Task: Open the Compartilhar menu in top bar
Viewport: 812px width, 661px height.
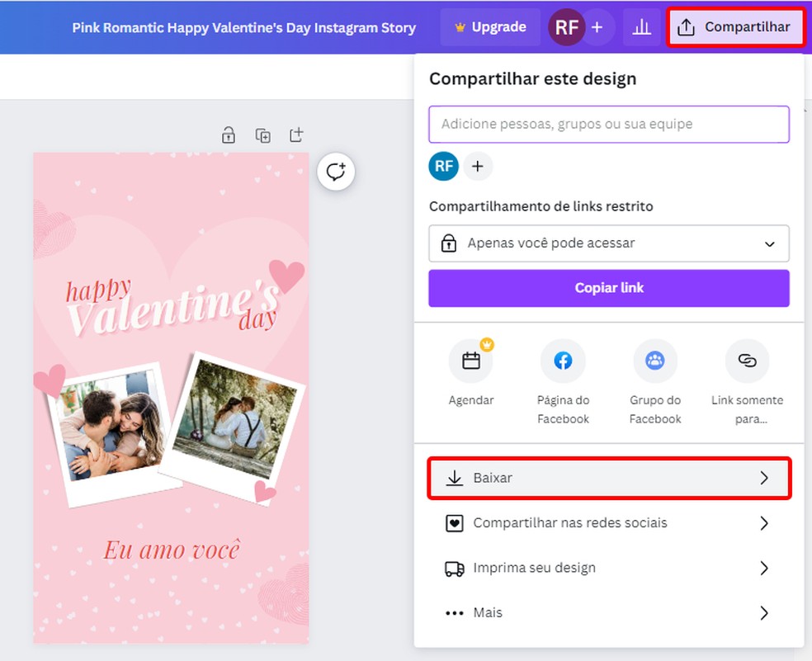Action: (735, 26)
